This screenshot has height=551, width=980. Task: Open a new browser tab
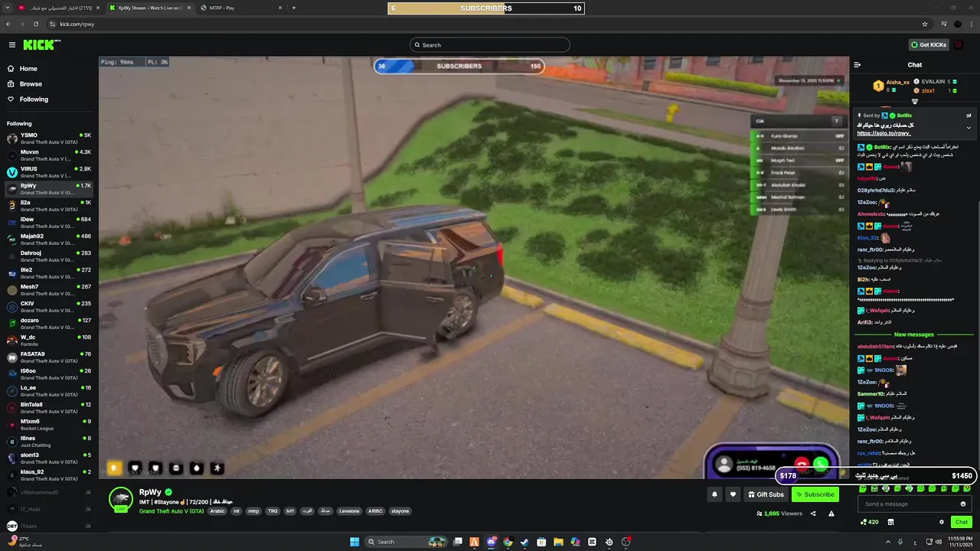click(x=294, y=8)
